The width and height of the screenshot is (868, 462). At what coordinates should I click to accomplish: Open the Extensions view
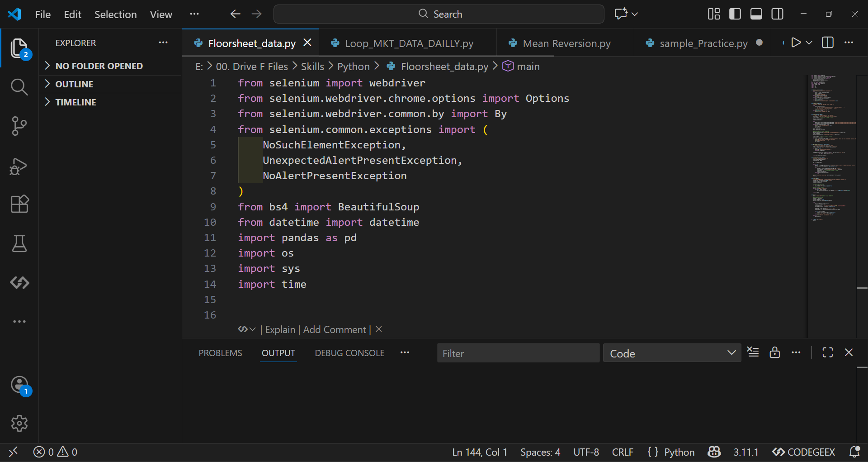(x=19, y=204)
